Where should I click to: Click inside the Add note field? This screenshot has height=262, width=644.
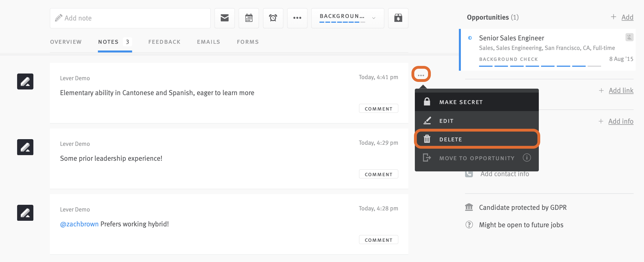(130, 18)
